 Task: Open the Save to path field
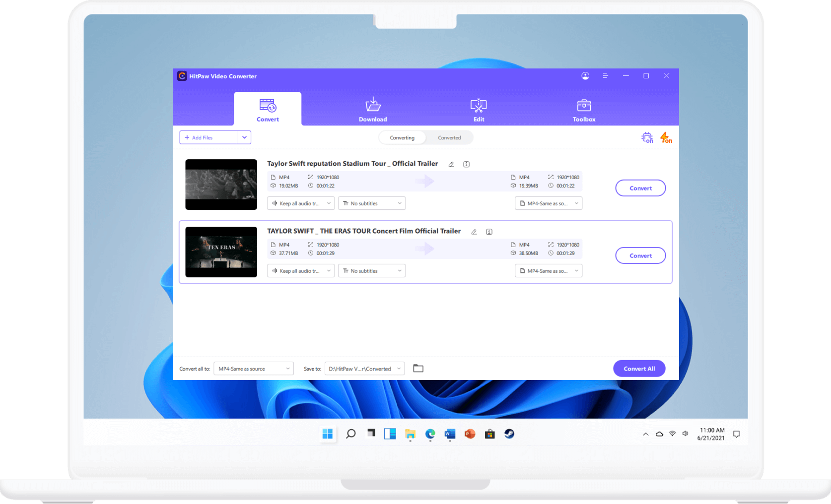click(x=364, y=368)
